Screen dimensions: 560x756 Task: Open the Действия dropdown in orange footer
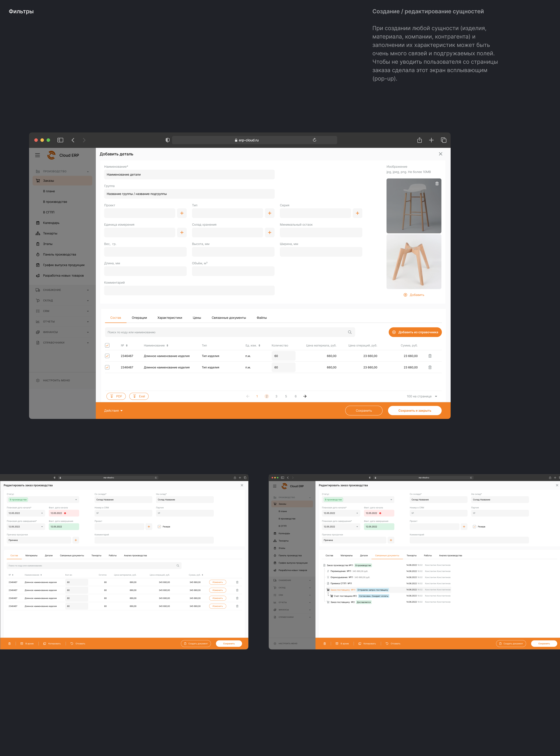(113, 411)
